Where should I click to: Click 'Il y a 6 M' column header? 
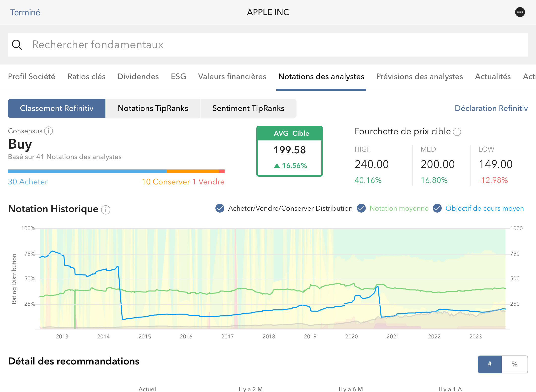[351, 389]
